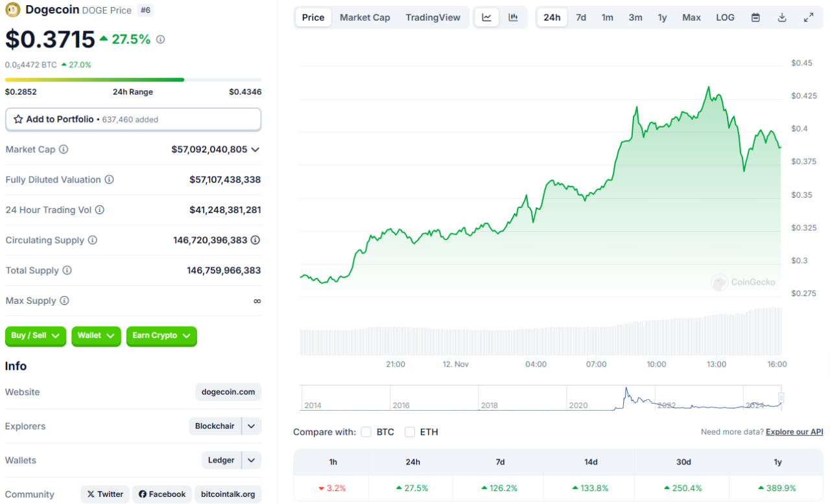Click the info icon next to Circulating Supply label
This screenshot has height=504, width=830.
click(93, 240)
